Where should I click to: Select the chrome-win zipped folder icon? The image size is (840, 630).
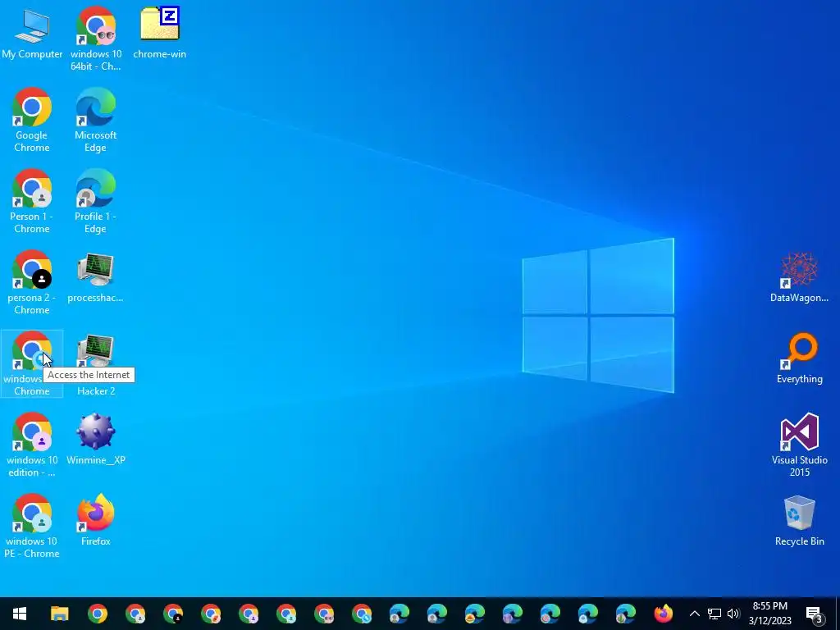160,33
